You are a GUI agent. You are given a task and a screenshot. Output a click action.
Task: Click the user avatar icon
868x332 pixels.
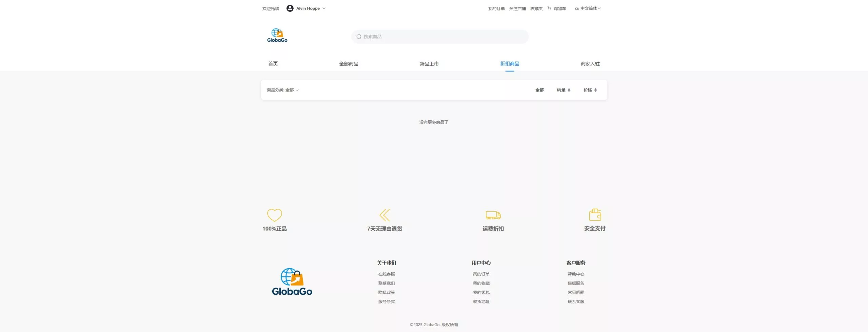pos(290,8)
